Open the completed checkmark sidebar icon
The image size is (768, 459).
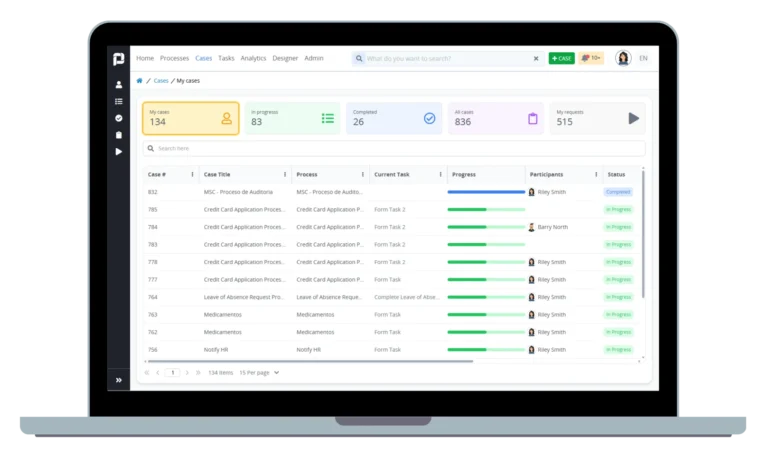[119, 118]
